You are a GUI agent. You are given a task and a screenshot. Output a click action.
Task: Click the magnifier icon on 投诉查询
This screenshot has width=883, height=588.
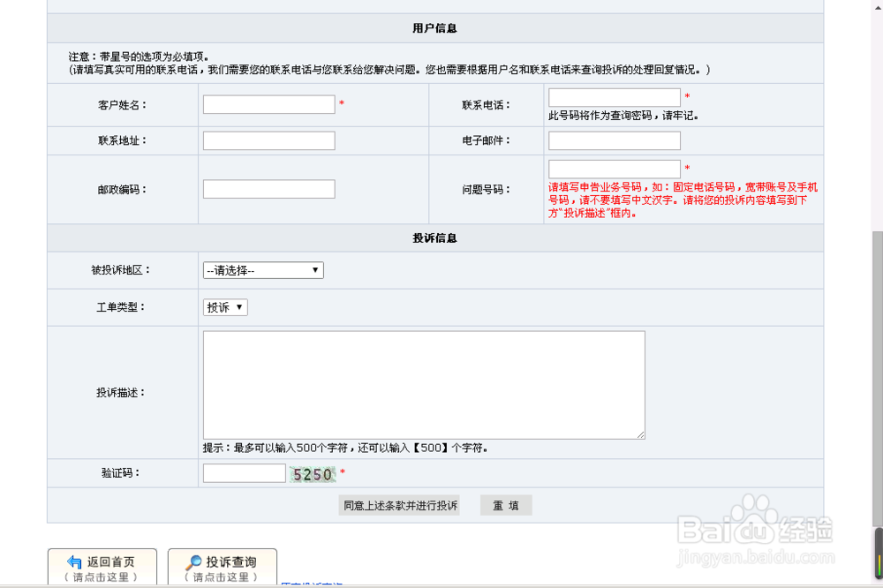coord(192,562)
